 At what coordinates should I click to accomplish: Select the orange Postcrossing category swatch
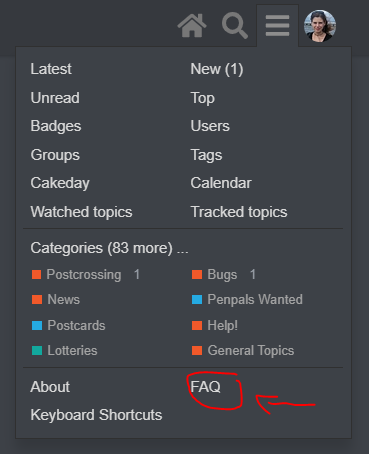click(36, 275)
